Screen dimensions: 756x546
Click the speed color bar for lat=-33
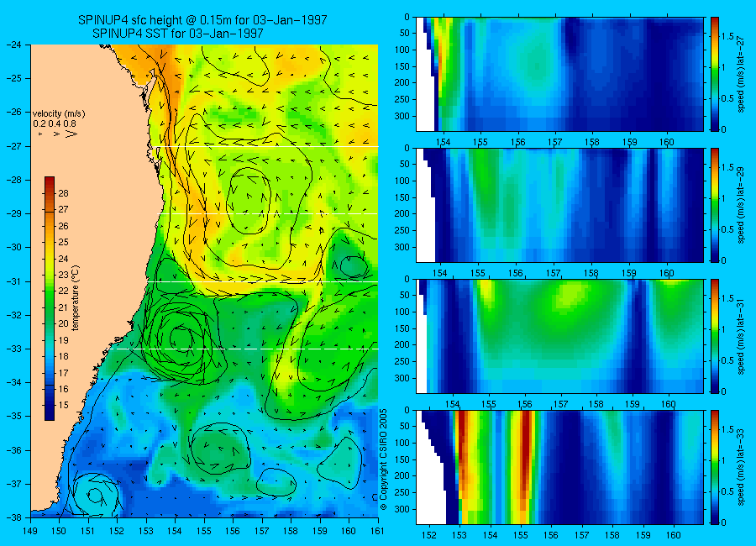point(714,467)
